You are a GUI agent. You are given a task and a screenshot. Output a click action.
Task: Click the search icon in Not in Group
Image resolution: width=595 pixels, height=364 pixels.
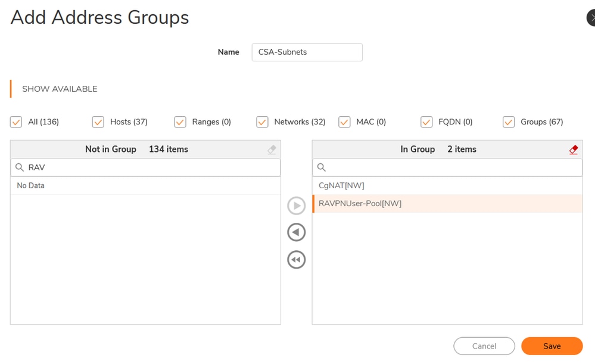coord(20,167)
